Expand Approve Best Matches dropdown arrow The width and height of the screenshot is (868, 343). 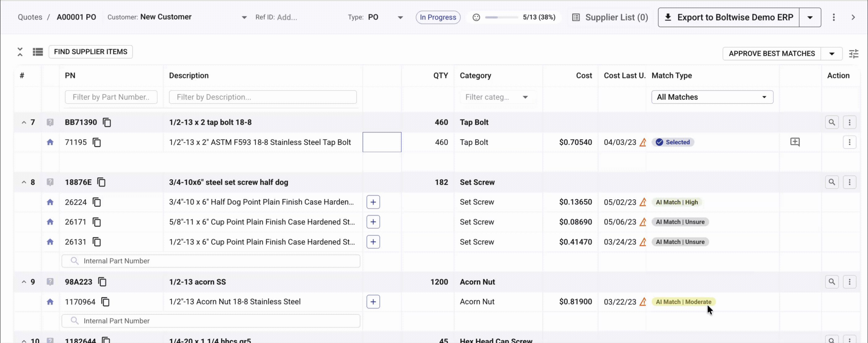tap(831, 54)
